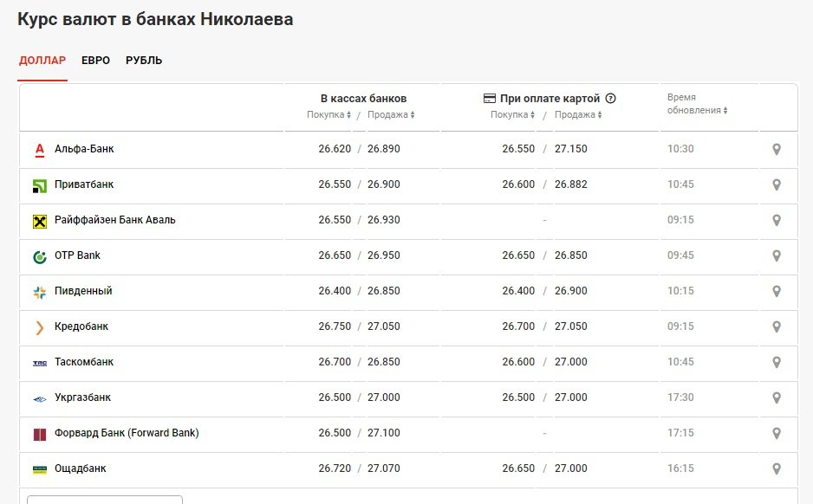Viewport: 813px width, 504px height.
Task: Sort by cash desk Продажа column
Action: tap(391, 114)
